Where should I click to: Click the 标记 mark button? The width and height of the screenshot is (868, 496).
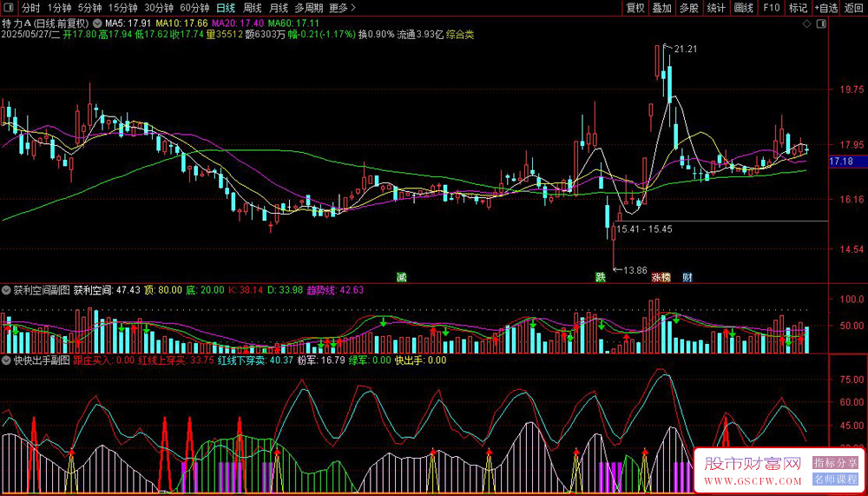(798, 9)
